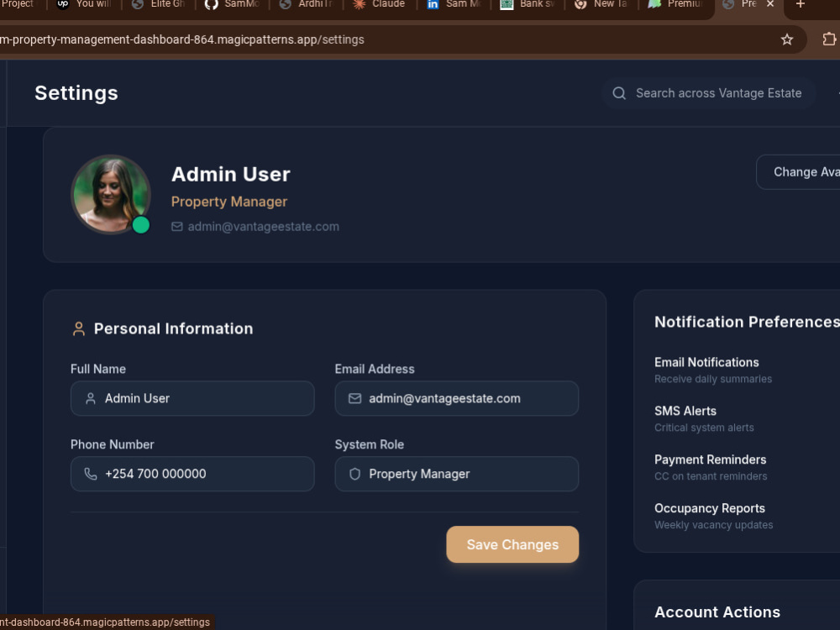Click the Critical system alerts description

704,428
